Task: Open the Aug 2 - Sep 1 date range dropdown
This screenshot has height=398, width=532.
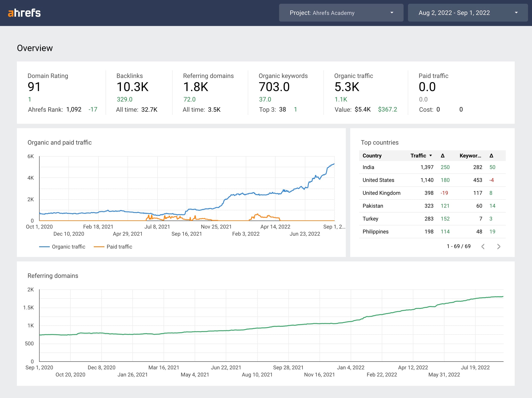Action: (x=467, y=13)
